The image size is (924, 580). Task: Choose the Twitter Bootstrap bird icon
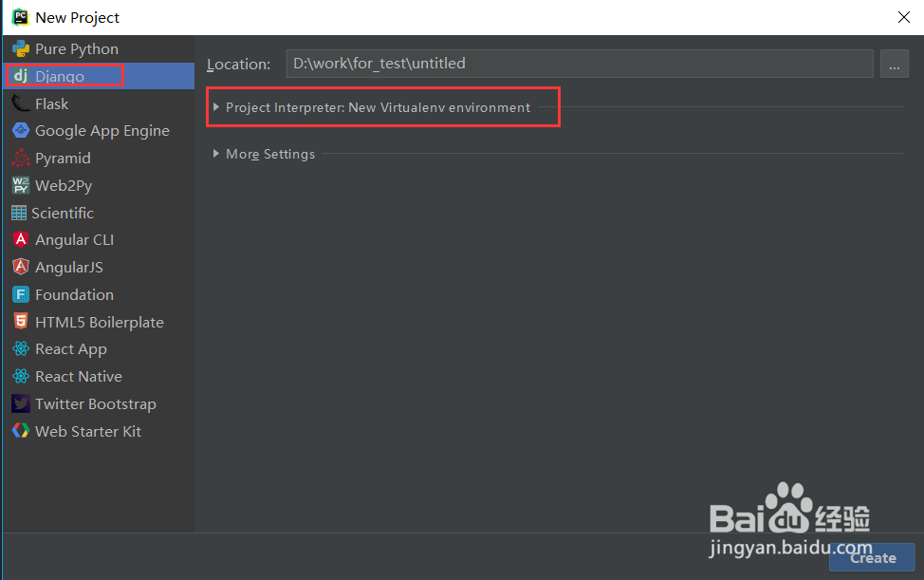(x=21, y=403)
